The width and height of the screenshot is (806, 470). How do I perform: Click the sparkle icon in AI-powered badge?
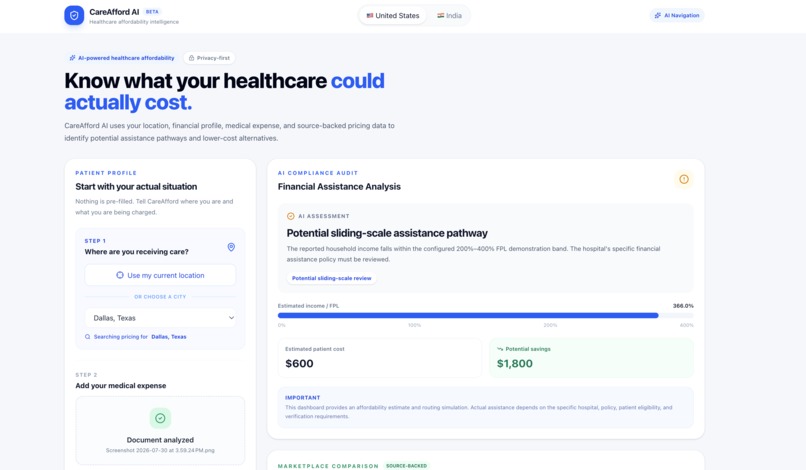(x=72, y=58)
